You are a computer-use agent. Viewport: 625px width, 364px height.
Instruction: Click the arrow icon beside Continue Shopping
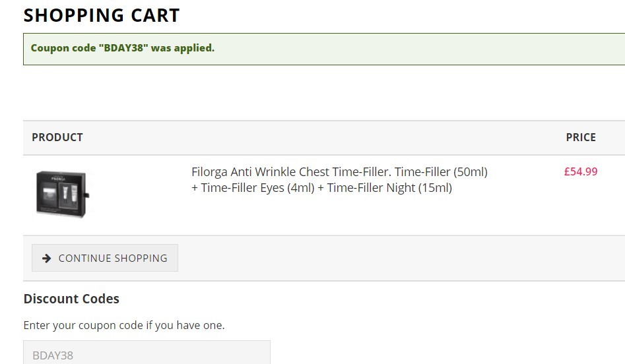pos(47,258)
